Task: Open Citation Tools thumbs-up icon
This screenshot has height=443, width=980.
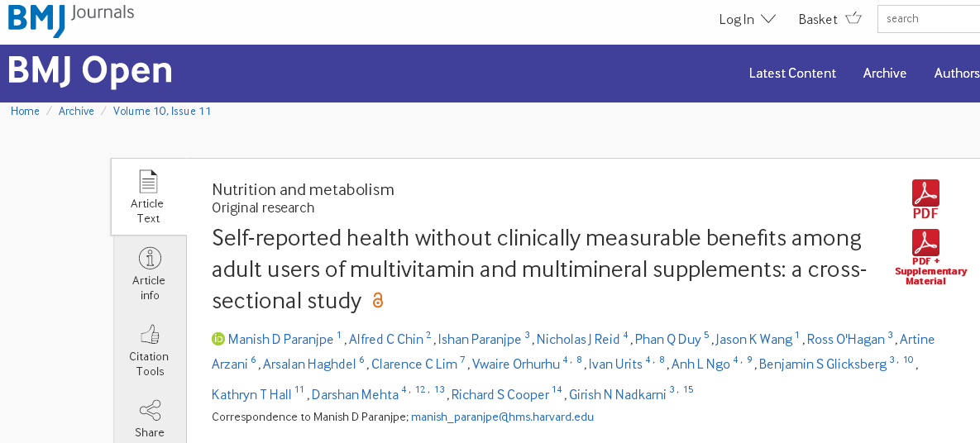Action: (x=150, y=335)
